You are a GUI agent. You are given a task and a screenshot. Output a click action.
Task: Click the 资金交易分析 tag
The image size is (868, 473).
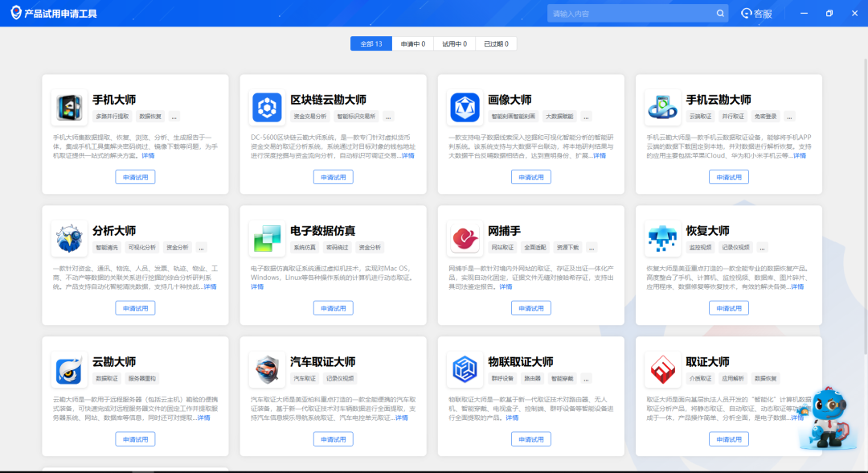310,117
